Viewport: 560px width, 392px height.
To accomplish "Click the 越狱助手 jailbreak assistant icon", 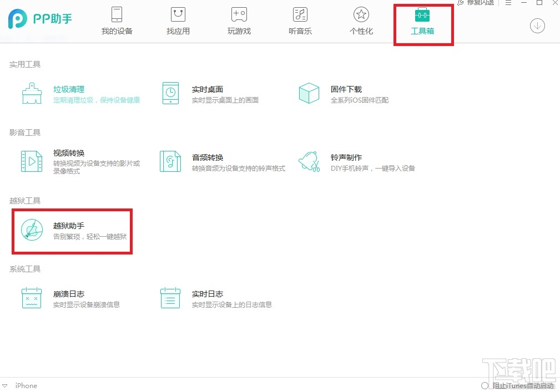I will coord(32,230).
